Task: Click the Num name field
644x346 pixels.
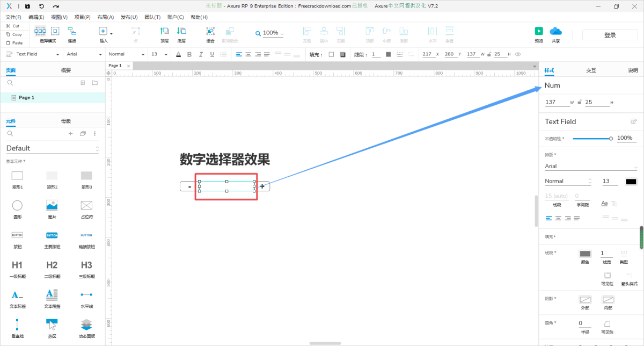Action: [x=590, y=85]
